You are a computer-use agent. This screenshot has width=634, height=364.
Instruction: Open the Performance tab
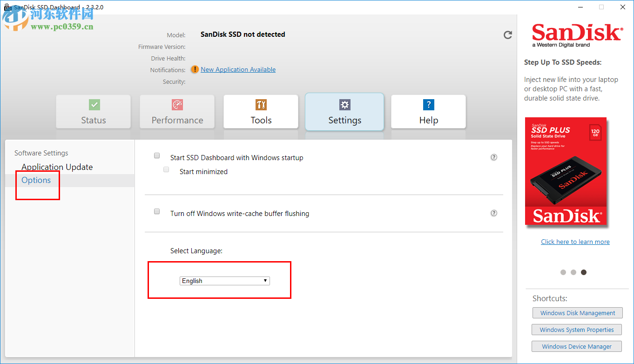click(177, 112)
